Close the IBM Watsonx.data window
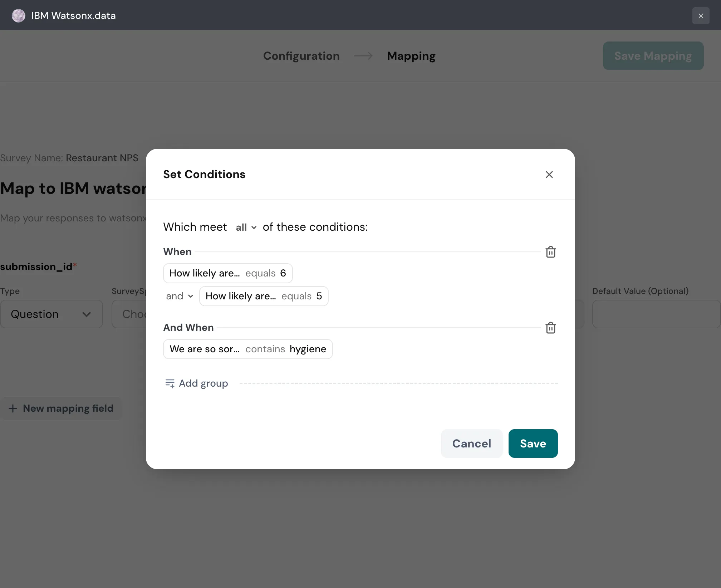 click(701, 16)
